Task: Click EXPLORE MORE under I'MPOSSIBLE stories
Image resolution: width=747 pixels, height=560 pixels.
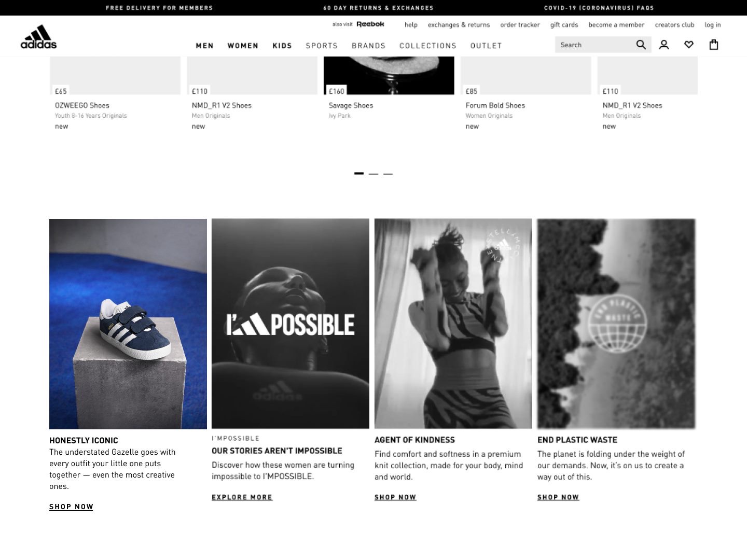Action: click(x=242, y=497)
